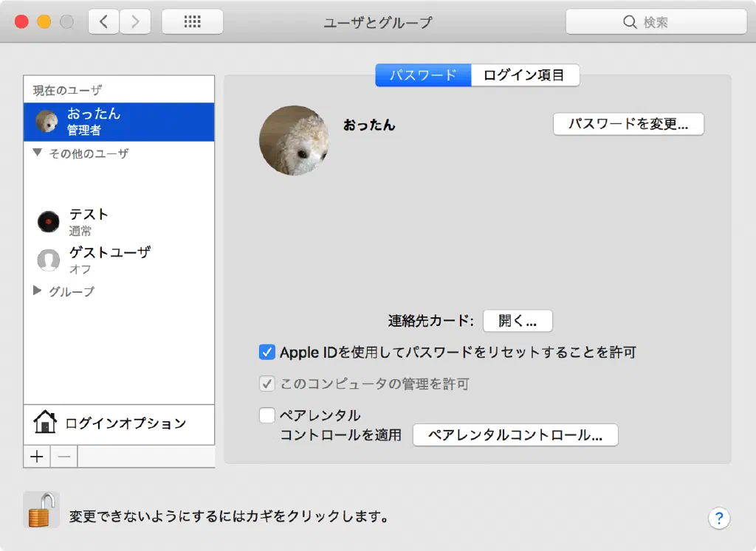
Task: Add a new user with plus button
Action: tap(37, 457)
